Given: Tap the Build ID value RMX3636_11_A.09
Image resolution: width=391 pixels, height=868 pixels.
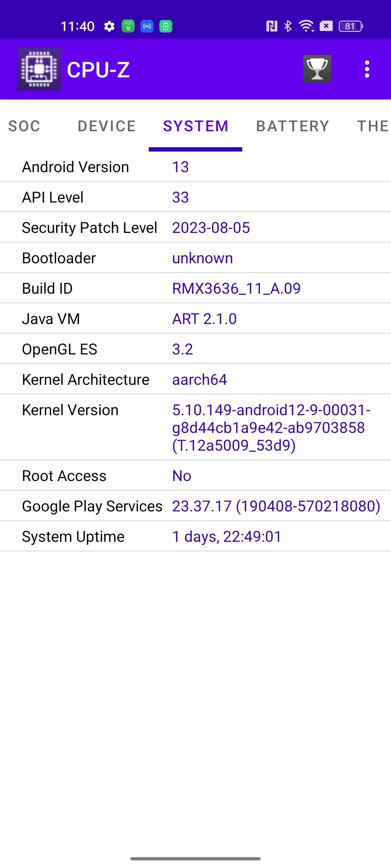Looking at the screenshot, I should (x=236, y=289).
